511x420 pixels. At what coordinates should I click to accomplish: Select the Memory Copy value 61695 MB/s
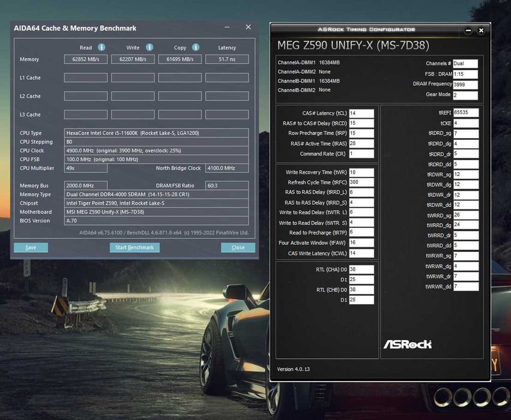click(x=180, y=59)
